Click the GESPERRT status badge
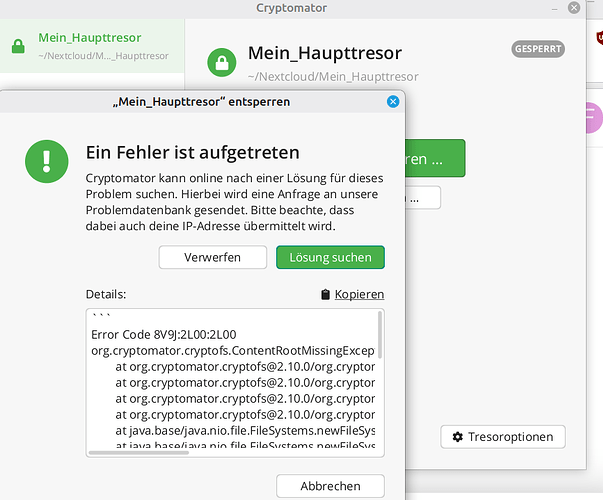 (538, 49)
